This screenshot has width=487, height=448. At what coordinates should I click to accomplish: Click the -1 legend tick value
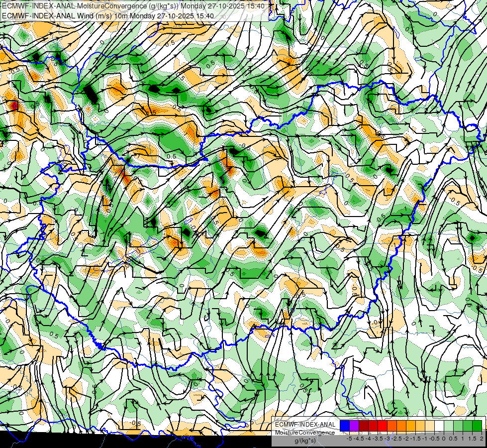(x=425, y=439)
